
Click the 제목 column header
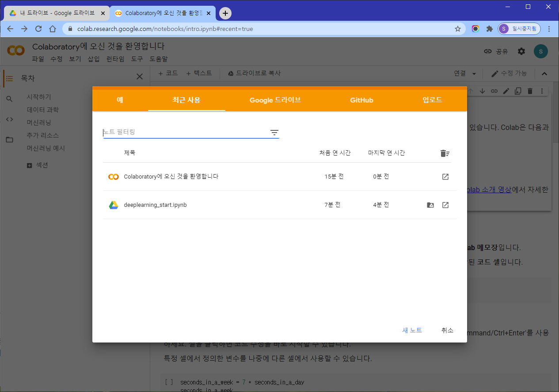click(x=129, y=153)
